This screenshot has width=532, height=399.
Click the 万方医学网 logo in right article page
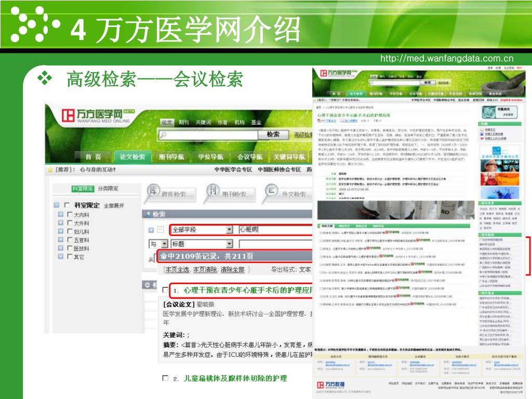tap(338, 73)
